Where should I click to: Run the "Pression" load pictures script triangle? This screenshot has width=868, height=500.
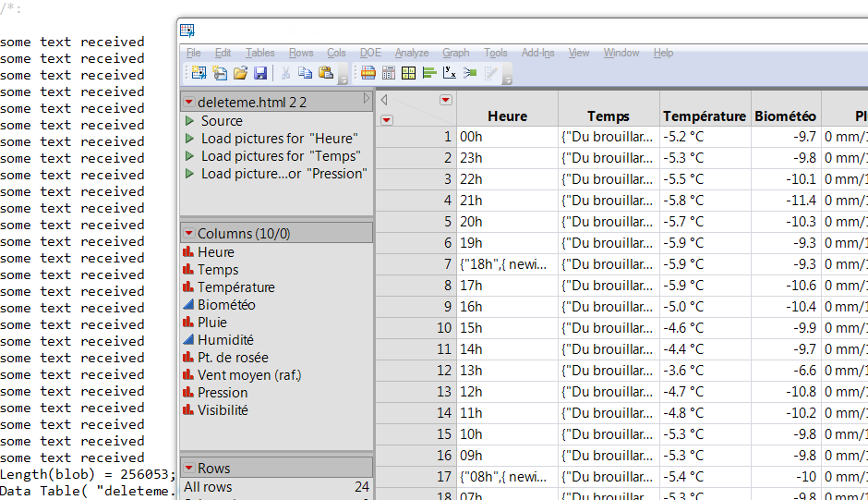[189, 174]
